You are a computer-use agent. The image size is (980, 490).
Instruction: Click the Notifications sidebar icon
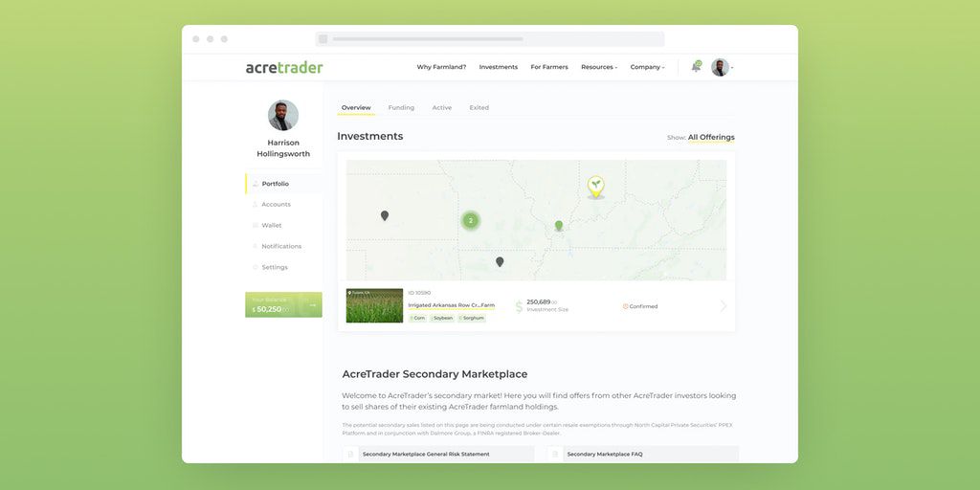coord(255,246)
